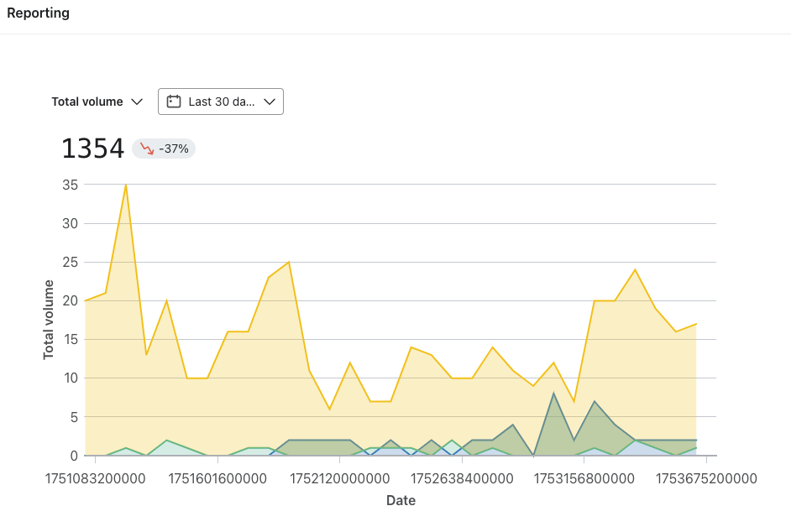The width and height of the screenshot is (791, 532).
Task: Click the vertical Total volume axis title
Action: (x=49, y=320)
